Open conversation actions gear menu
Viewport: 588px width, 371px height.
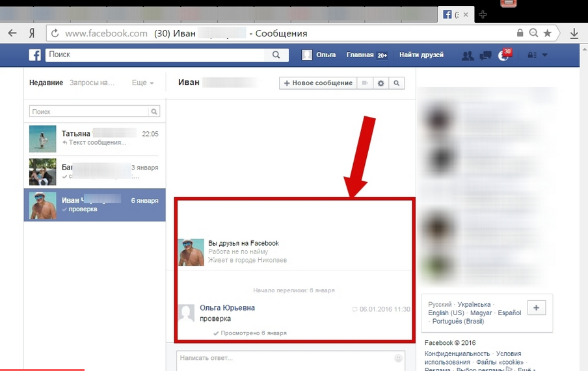click(381, 83)
